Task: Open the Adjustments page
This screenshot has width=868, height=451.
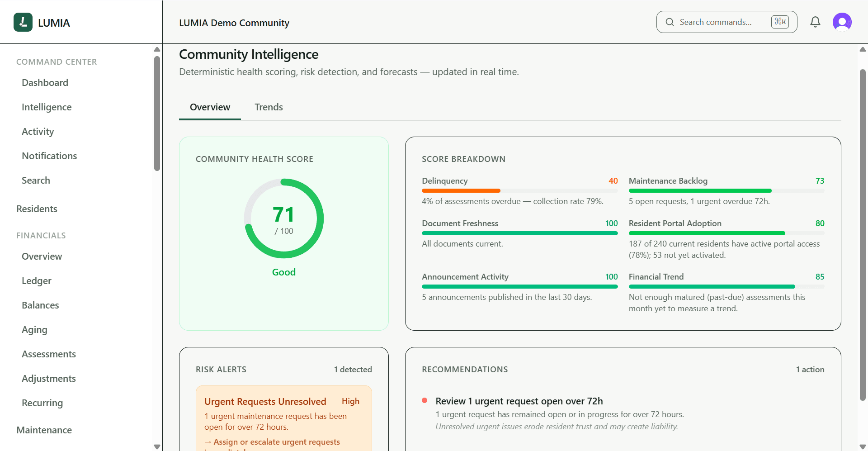Action: [49, 379]
